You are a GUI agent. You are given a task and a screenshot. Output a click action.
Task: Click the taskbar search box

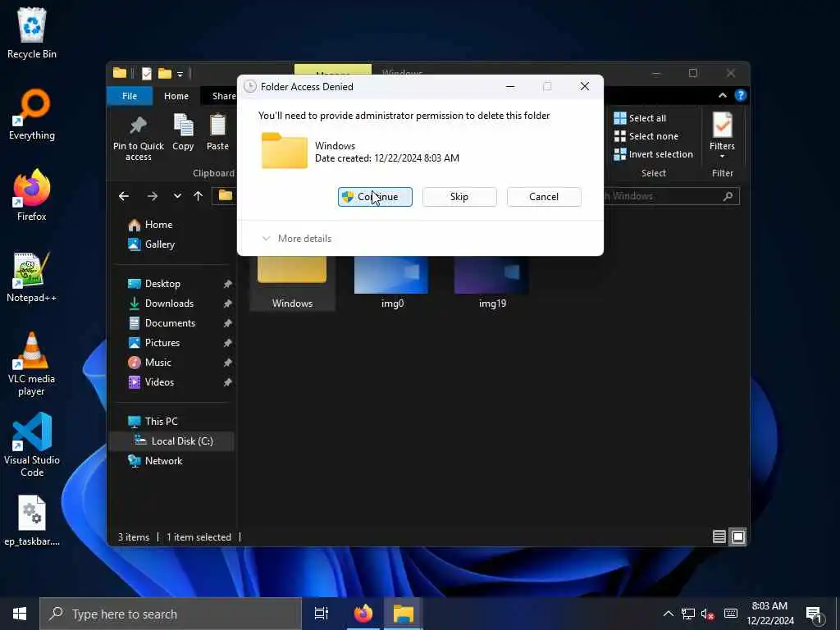171,614
